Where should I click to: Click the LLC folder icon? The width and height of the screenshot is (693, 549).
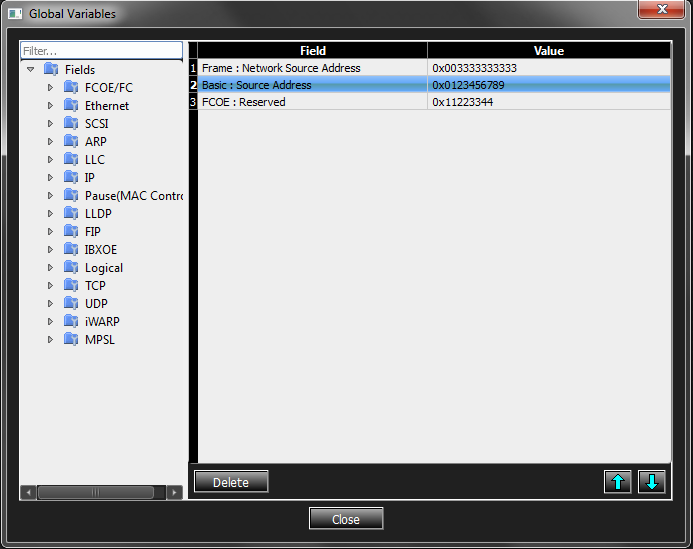coord(71,159)
